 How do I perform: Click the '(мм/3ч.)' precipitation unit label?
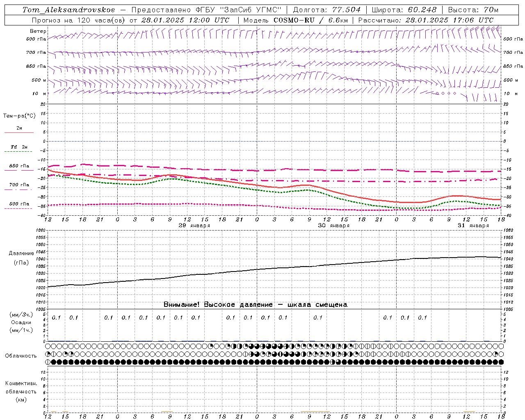pyautogui.click(x=21, y=315)
